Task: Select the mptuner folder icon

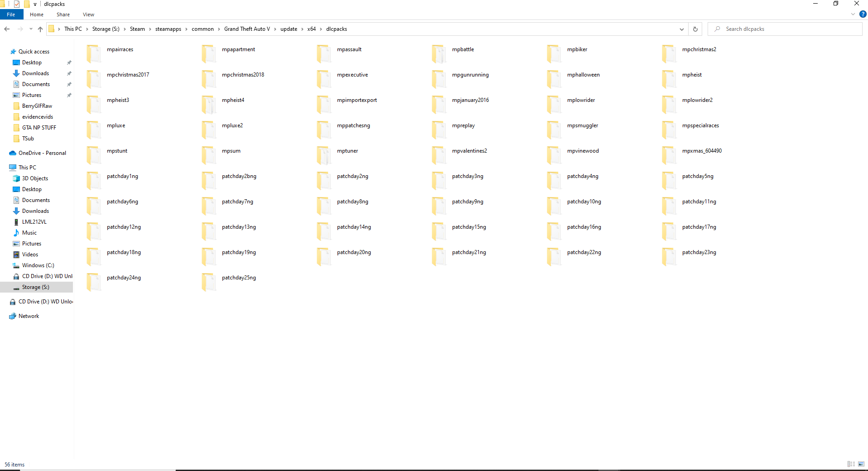Action: pyautogui.click(x=324, y=155)
